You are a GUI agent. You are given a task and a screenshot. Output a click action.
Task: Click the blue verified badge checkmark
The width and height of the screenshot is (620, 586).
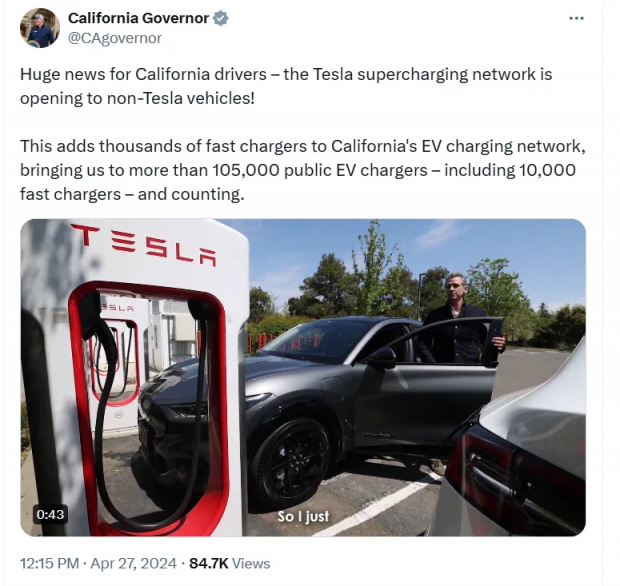tap(221, 18)
